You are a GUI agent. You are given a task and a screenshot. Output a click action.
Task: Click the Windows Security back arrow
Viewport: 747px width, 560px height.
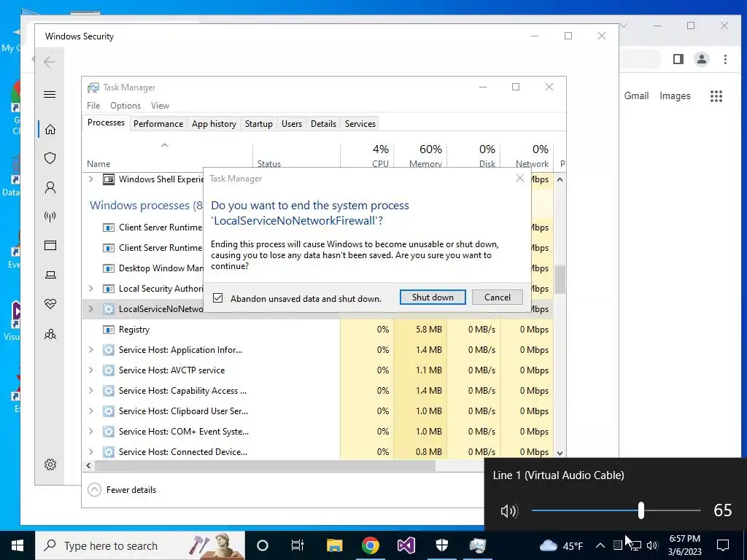tap(50, 61)
